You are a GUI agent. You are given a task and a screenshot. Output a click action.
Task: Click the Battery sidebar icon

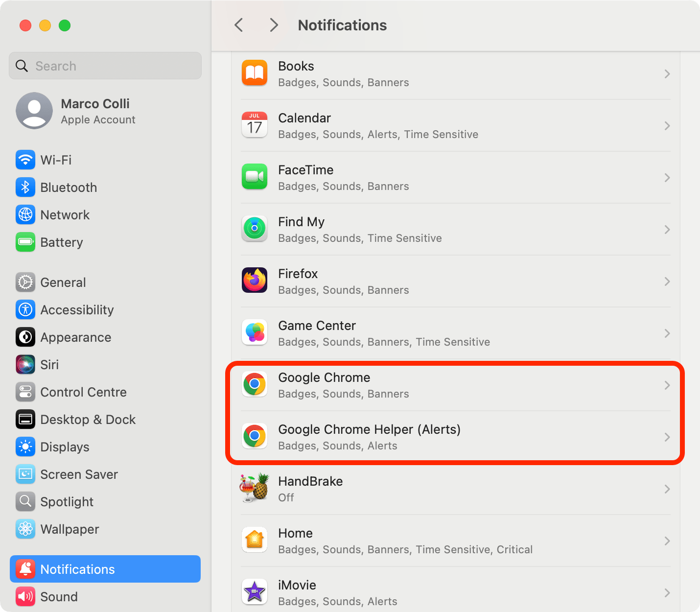point(25,242)
